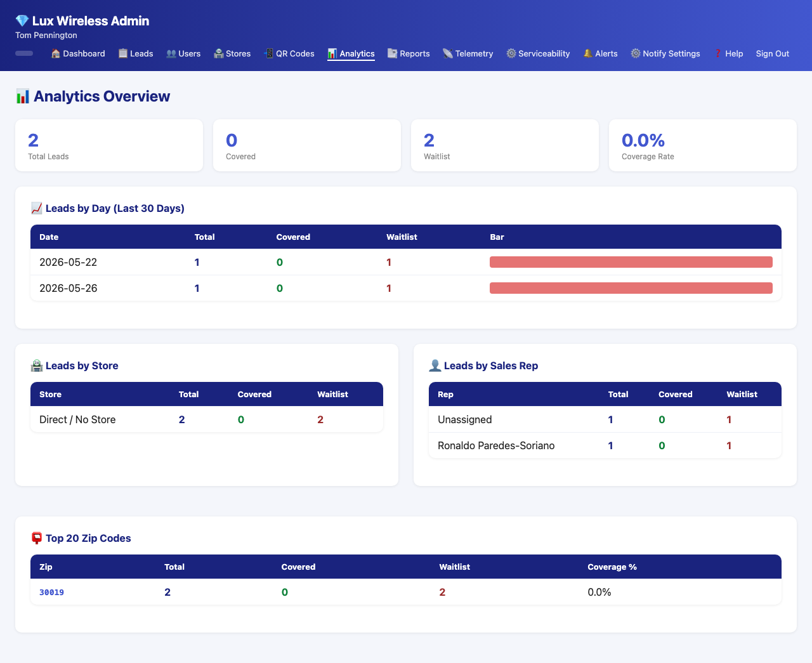The height and width of the screenshot is (663, 812).
Task: Click the bar chart icon beside Analytics
Action: pyautogui.click(x=332, y=53)
